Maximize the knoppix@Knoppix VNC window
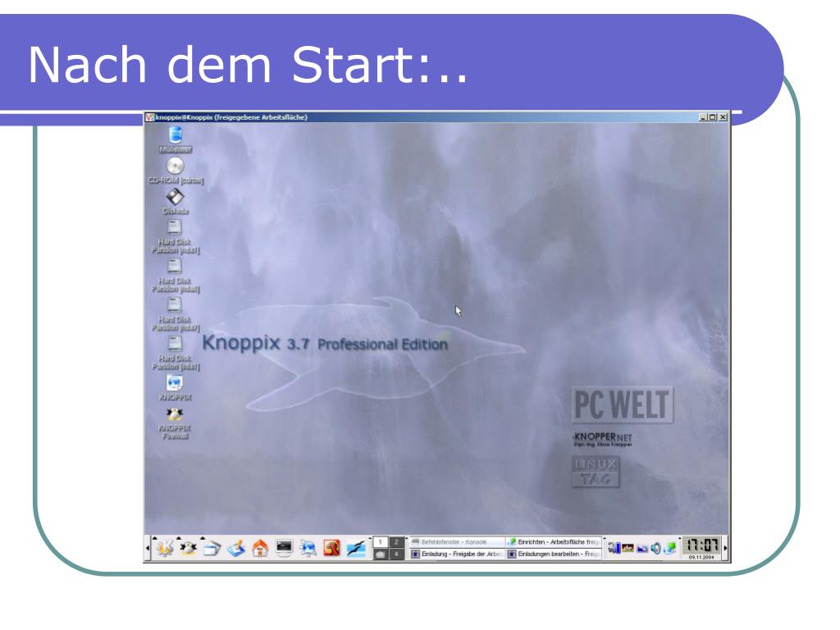The height and width of the screenshot is (630, 840). [x=713, y=117]
